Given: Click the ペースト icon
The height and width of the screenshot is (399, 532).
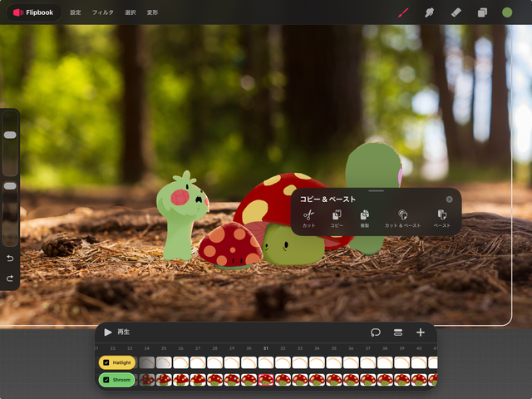Looking at the screenshot, I should (441, 214).
